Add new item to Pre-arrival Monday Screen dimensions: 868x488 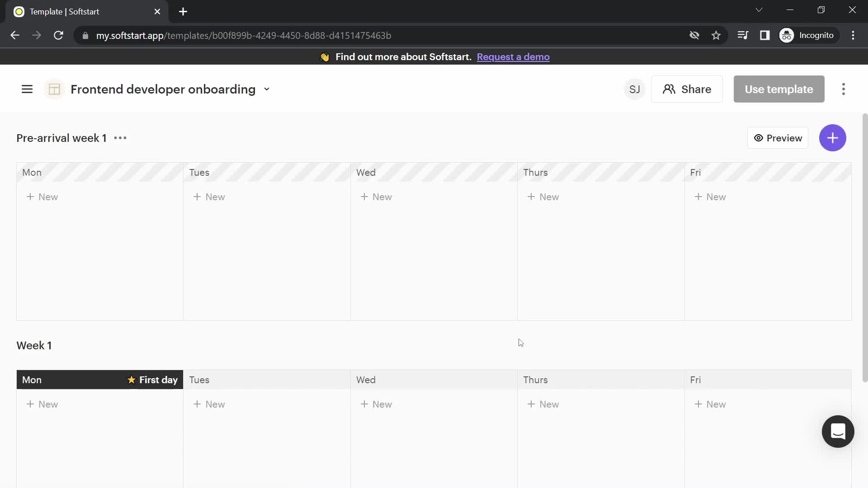tap(42, 197)
